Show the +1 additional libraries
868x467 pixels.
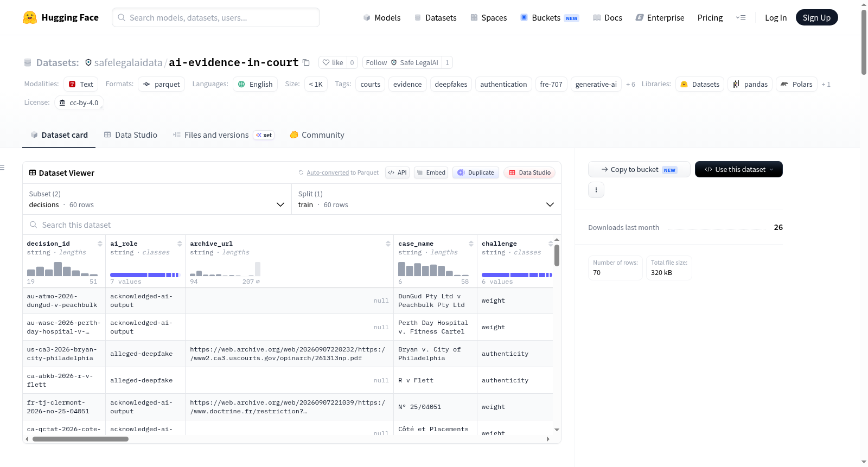pyautogui.click(x=826, y=84)
